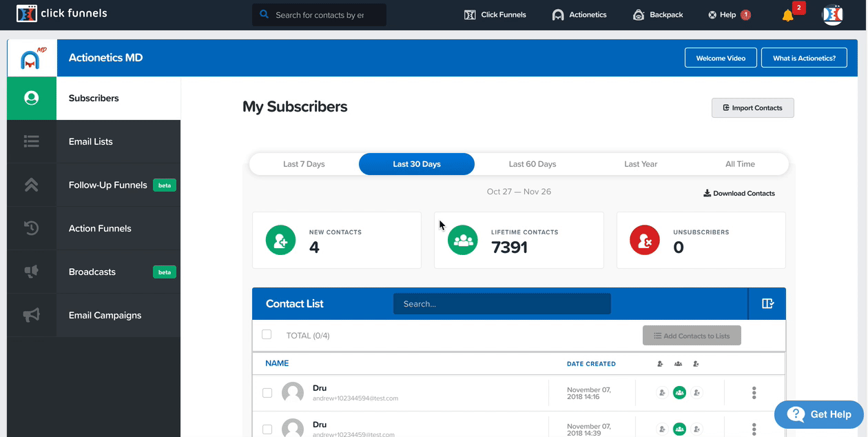
Task: Toggle the select-all checkbox next to TOTAL
Action: 267,334
